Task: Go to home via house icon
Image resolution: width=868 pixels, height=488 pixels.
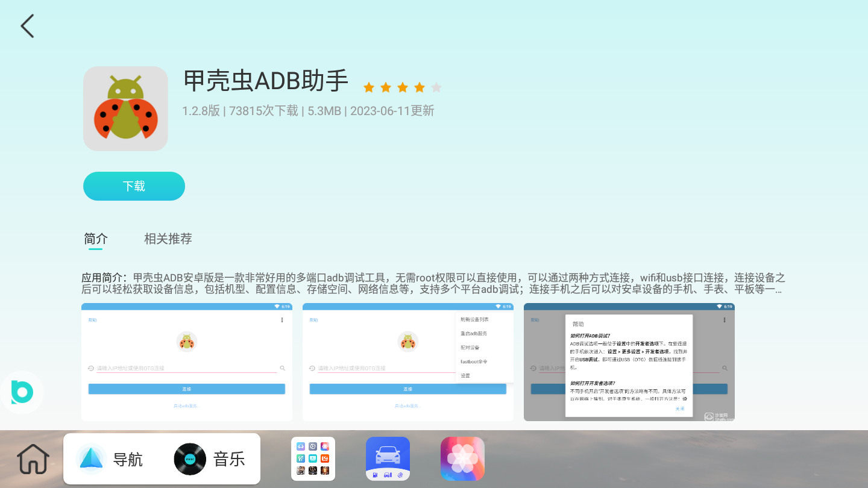Action: pos(33,459)
